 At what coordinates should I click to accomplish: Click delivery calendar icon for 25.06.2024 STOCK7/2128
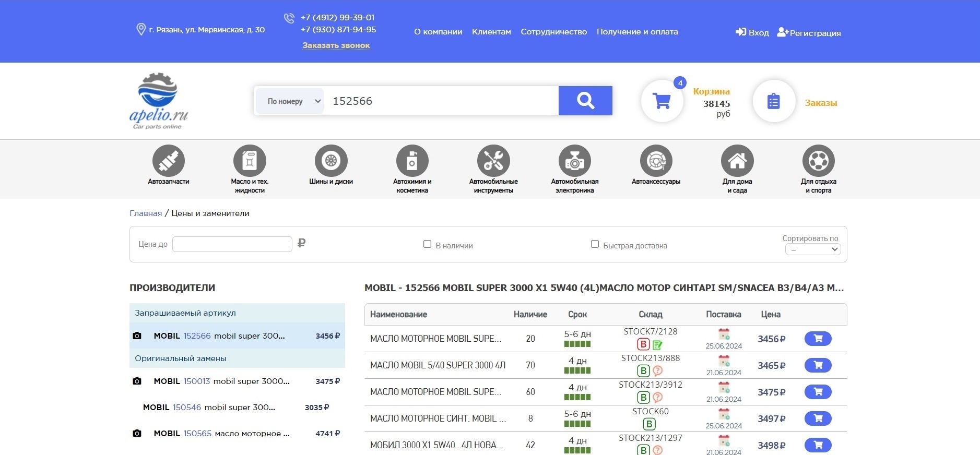click(x=724, y=334)
